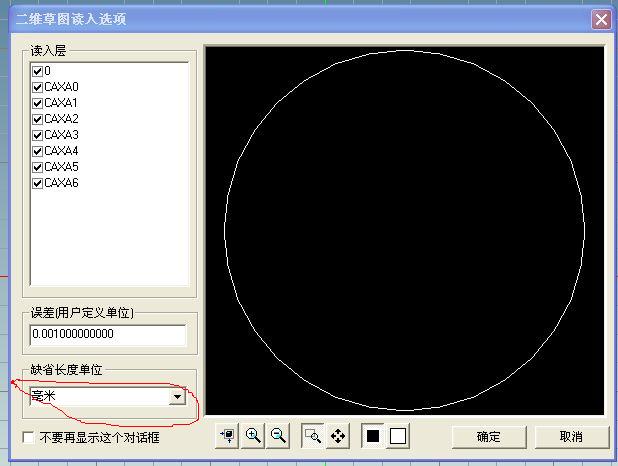The height and width of the screenshot is (466, 618).
Task: Uncheck the CAXA4 layer checkbox
Action: tap(37, 151)
